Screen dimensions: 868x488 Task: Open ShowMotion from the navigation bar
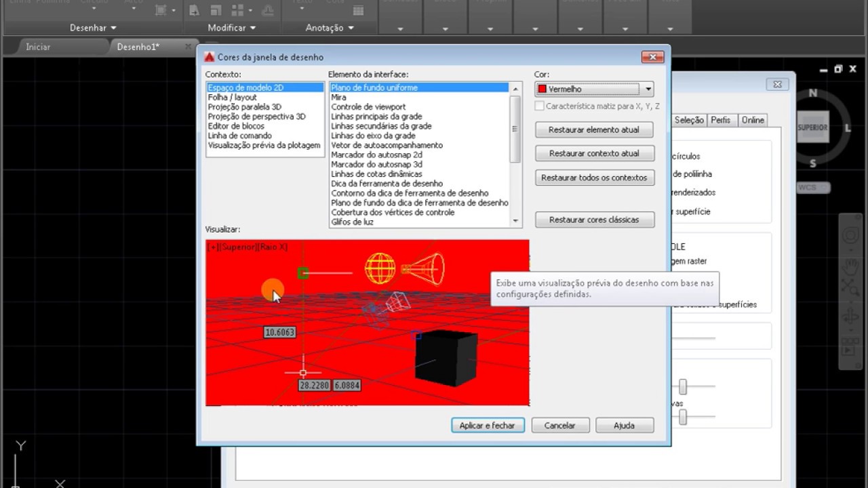pos(849,346)
